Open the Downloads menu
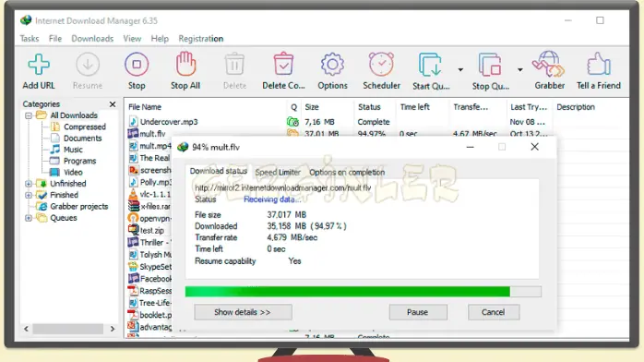The width and height of the screenshot is (644, 362). (92, 39)
